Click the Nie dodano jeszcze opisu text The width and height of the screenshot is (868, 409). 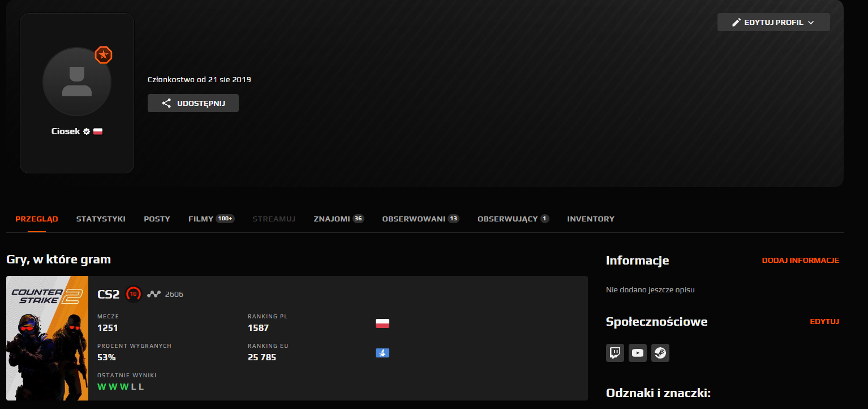[650, 290]
